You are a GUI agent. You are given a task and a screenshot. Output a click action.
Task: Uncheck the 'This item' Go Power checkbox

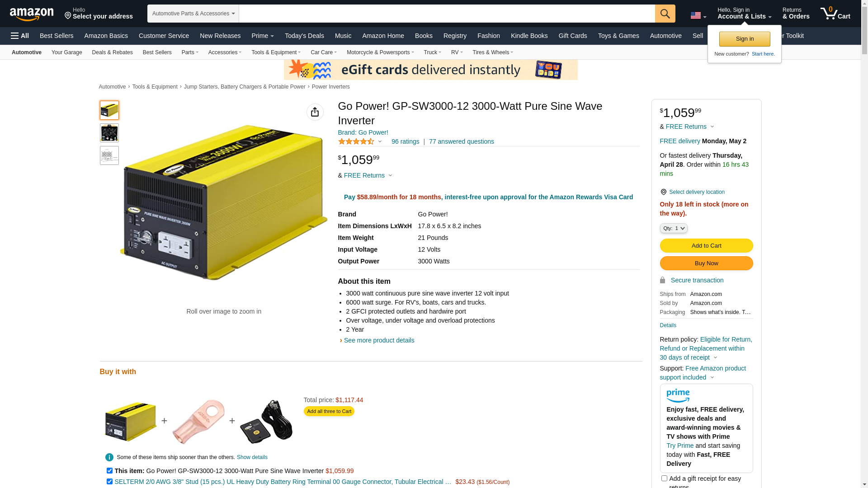[x=109, y=471]
